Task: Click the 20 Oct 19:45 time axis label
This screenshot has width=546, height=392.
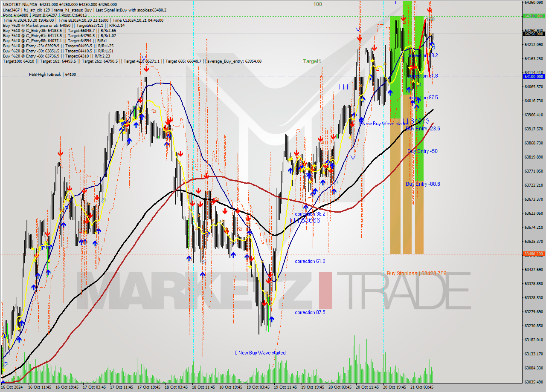Action: click(395, 387)
